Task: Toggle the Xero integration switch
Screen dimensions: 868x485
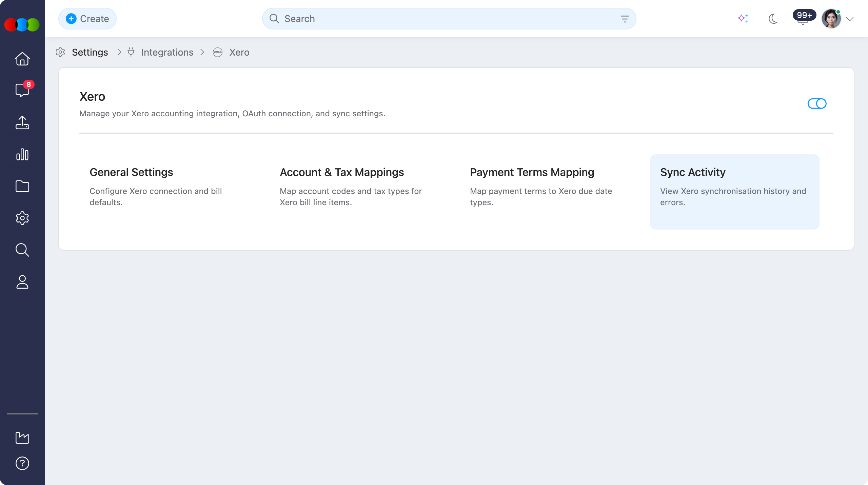Action: pyautogui.click(x=817, y=103)
